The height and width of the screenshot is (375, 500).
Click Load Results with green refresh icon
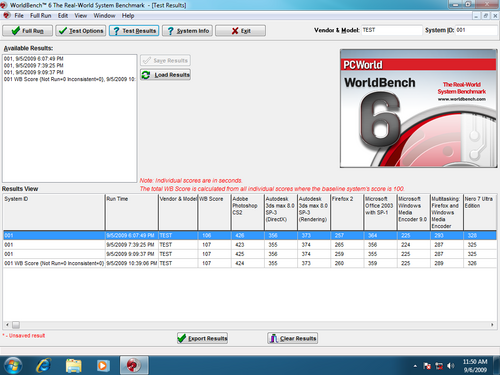coord(165,75)
